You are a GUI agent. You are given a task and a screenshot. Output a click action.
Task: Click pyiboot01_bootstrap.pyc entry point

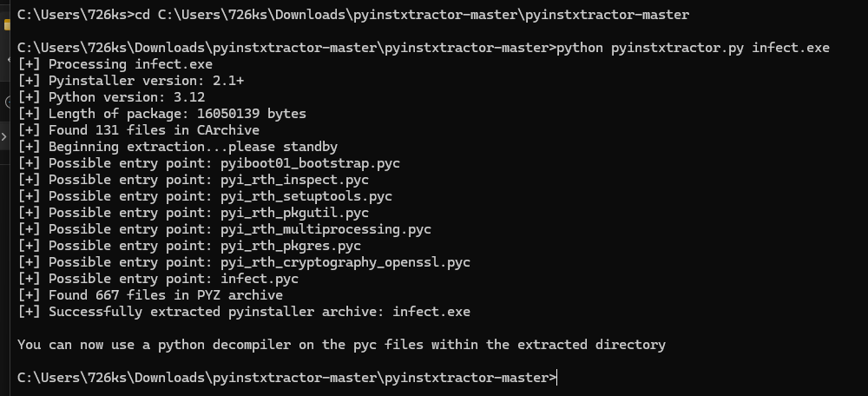(310, 163)
